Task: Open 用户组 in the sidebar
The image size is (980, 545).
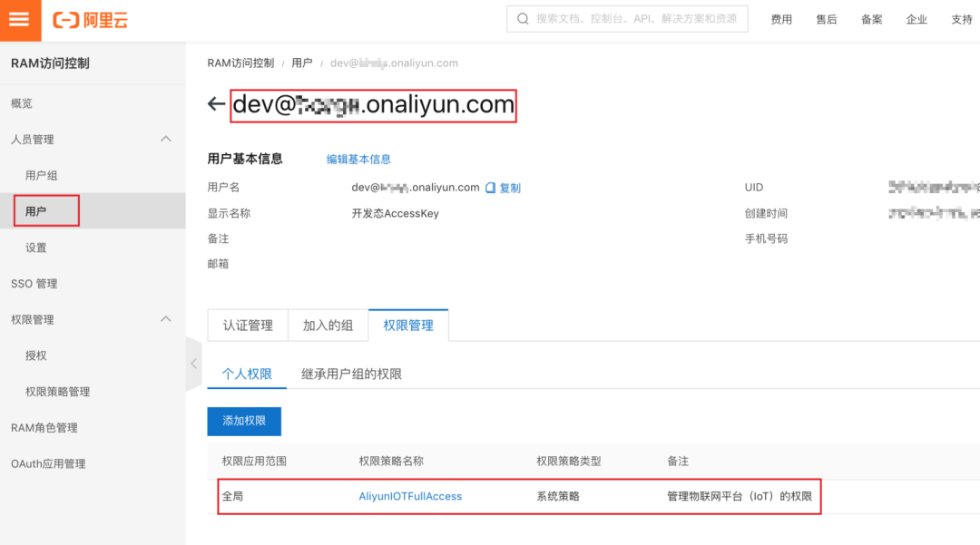Action: coord(41,175)
